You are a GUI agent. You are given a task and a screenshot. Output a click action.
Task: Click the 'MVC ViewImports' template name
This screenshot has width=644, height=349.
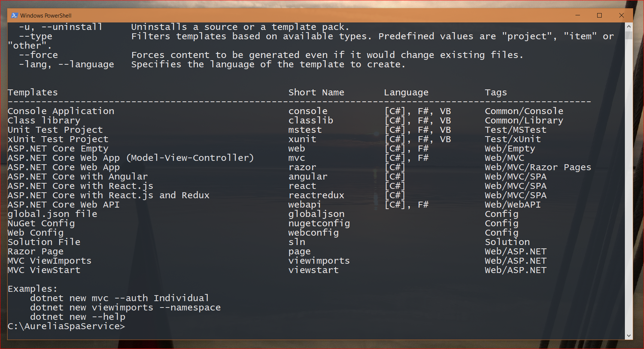pos(49,261)
